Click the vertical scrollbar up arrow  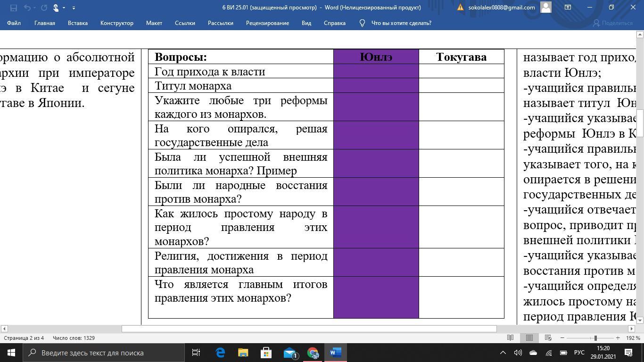(x=640, y=34)
